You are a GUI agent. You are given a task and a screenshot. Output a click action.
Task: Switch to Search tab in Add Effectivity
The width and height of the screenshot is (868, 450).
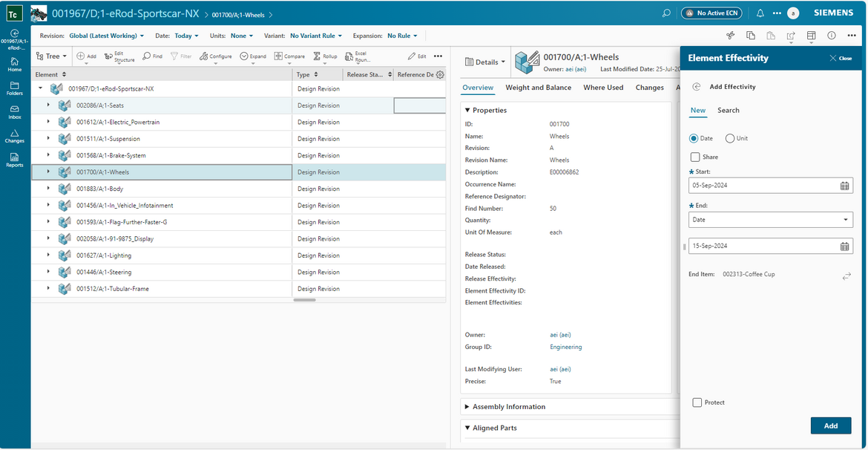(728, 111)
